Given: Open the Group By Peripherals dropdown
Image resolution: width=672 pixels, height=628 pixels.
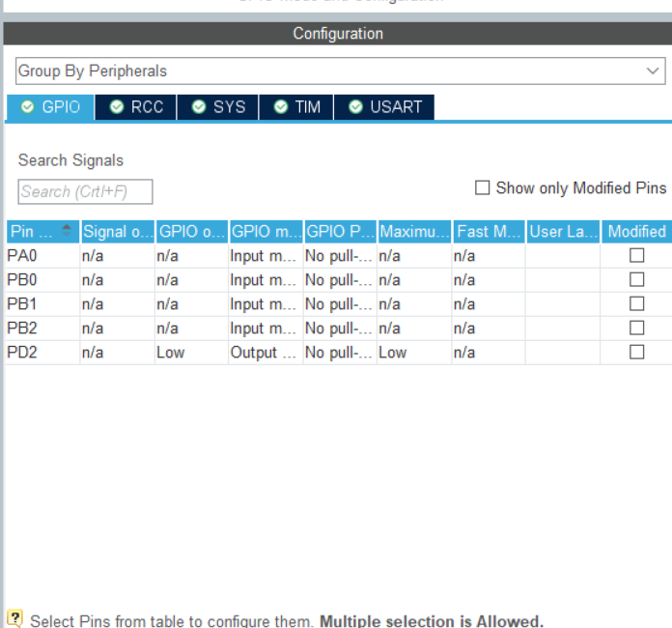Looking at the screenshot, I should click(x=340, y=71).
